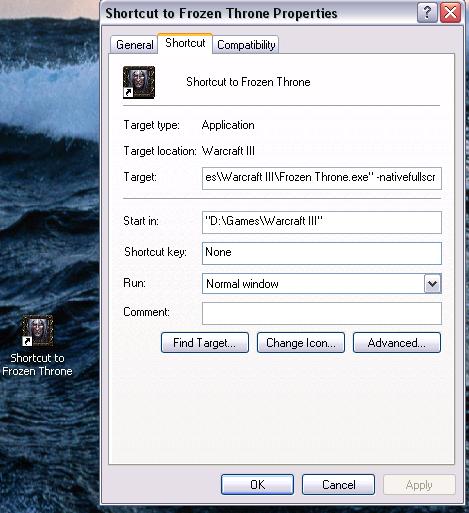The image size is (469, 513).
Task: Select the Shortcut tab
Action: [185, 43]
